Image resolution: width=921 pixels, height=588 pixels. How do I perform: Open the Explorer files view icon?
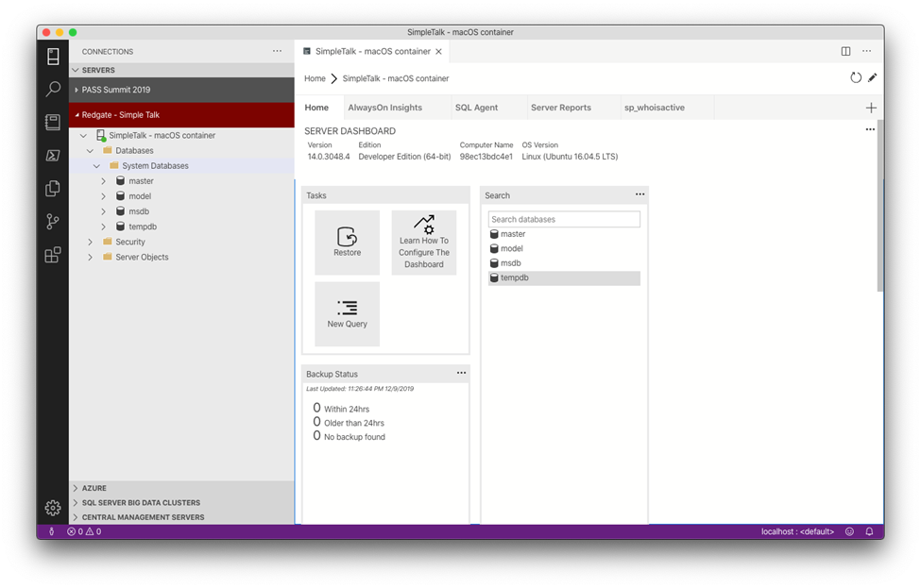(x=53, y=189)
